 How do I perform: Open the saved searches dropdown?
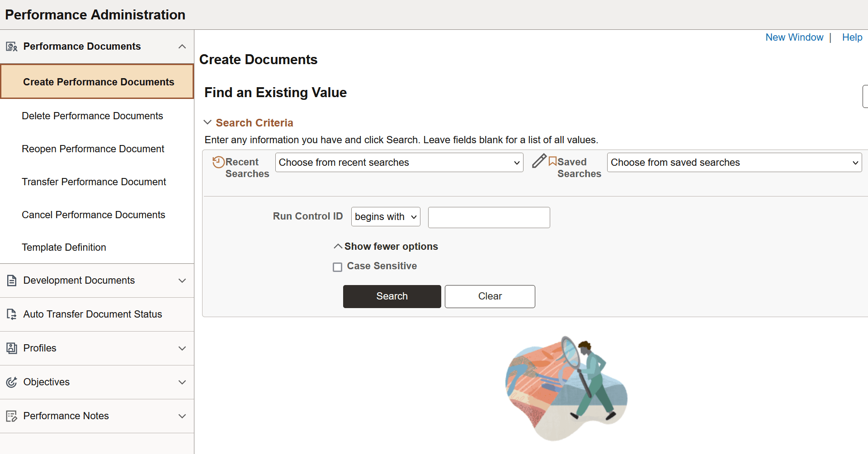pos(734,163)
